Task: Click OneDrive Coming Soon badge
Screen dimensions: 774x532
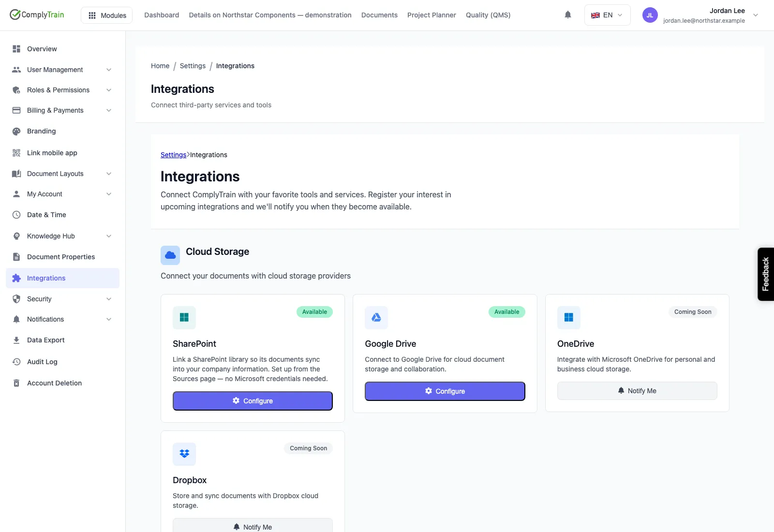Action: 693,312
